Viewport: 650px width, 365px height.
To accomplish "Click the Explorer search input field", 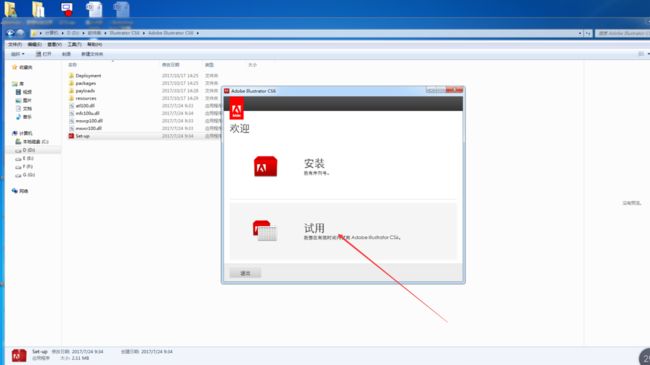I will tap(622, 33).
